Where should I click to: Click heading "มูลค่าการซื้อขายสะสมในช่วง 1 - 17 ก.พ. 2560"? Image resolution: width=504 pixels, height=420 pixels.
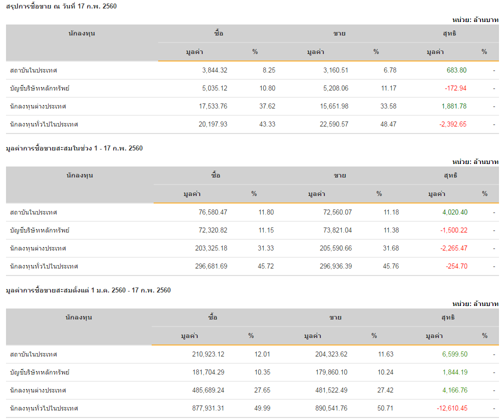click(x=74, y=148)
